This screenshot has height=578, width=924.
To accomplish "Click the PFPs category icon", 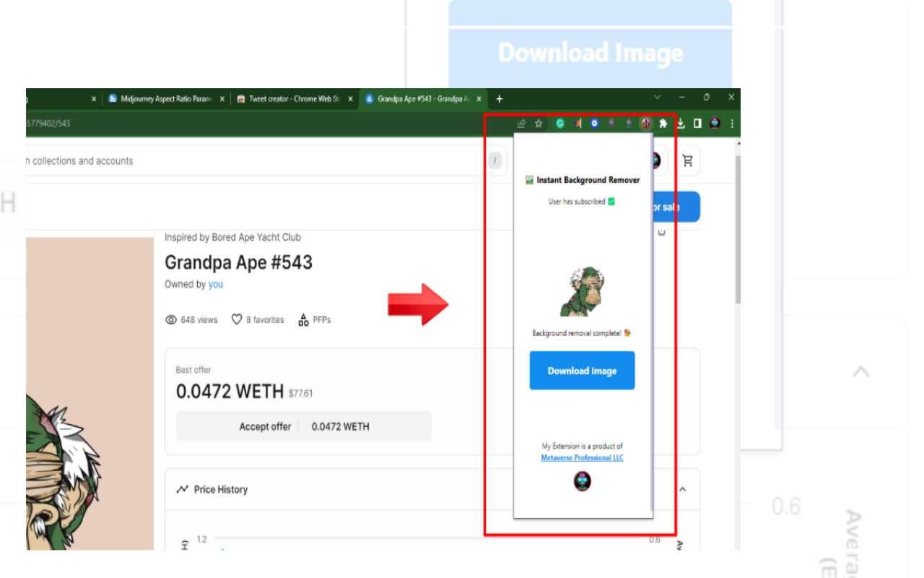I will (303, 319).
